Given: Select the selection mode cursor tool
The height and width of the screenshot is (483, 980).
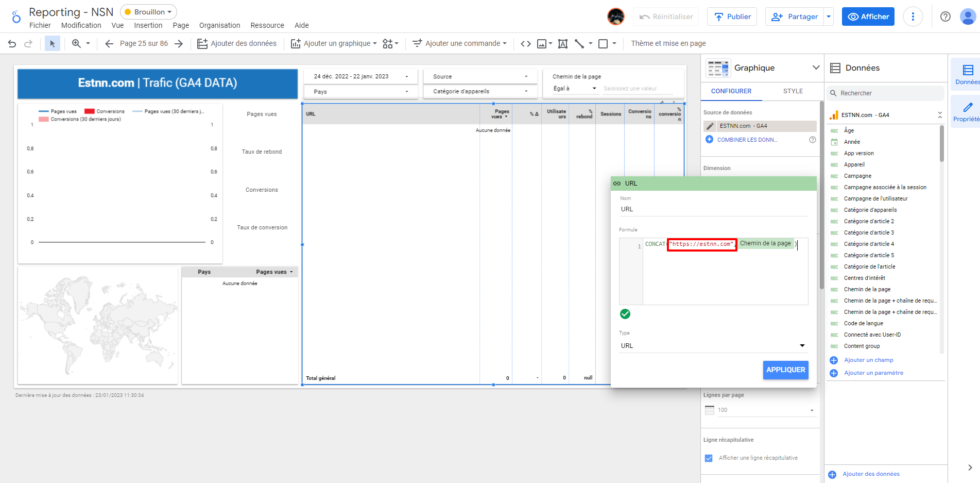Looking at the screenshot, I should (52, 44).
